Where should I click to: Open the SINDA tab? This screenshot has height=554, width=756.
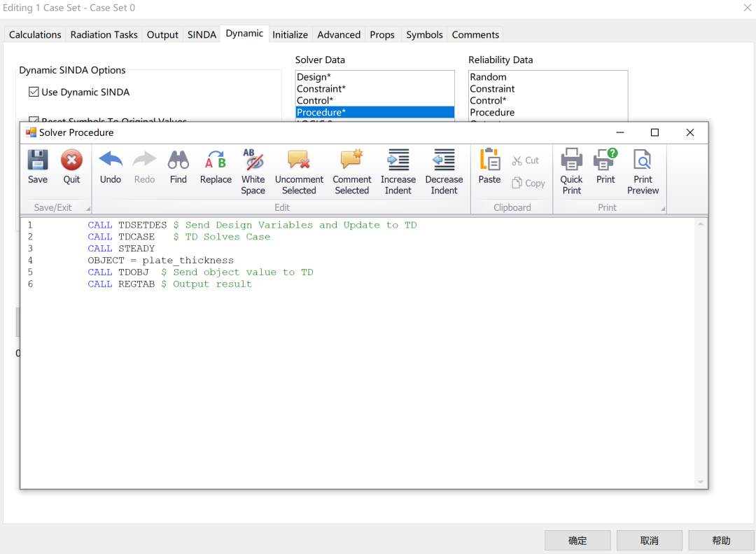click(202, 35)
